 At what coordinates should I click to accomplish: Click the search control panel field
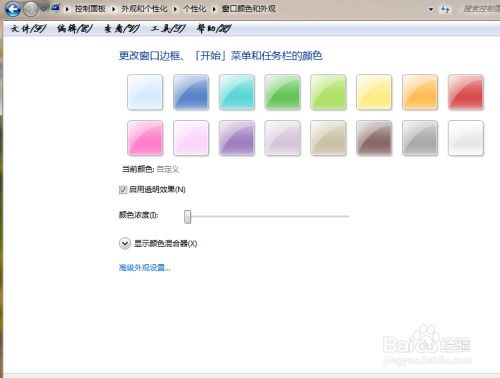pos(481,9)
